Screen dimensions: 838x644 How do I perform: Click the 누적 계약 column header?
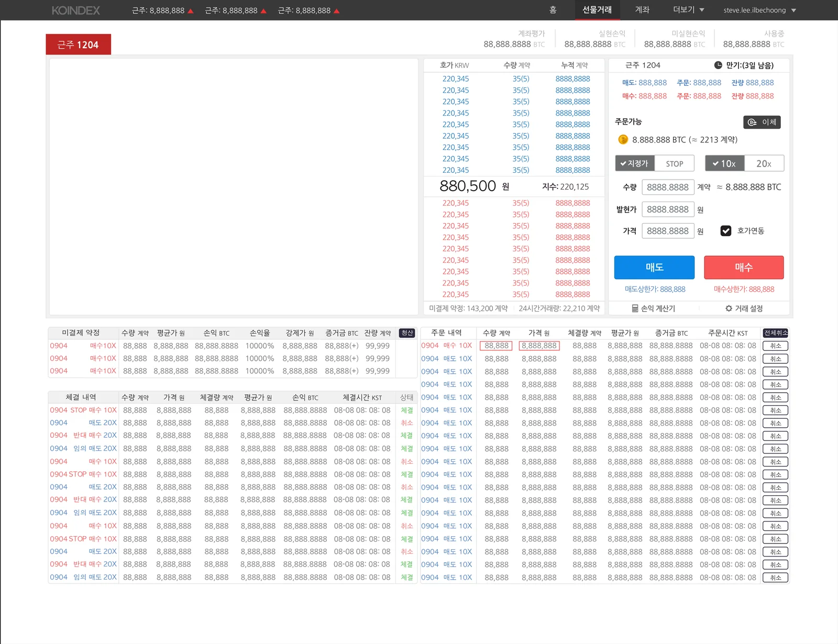pyautogui.click(x=575, y=65)
